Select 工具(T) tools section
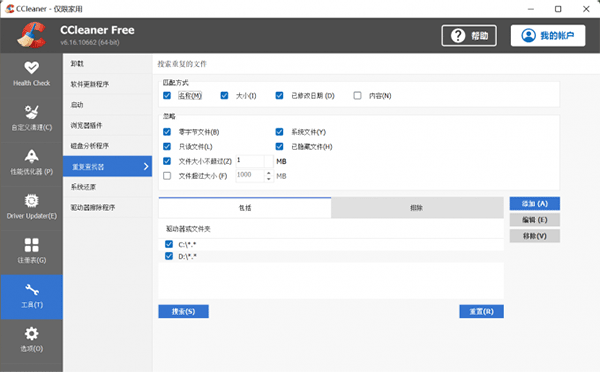 (31, 297)
